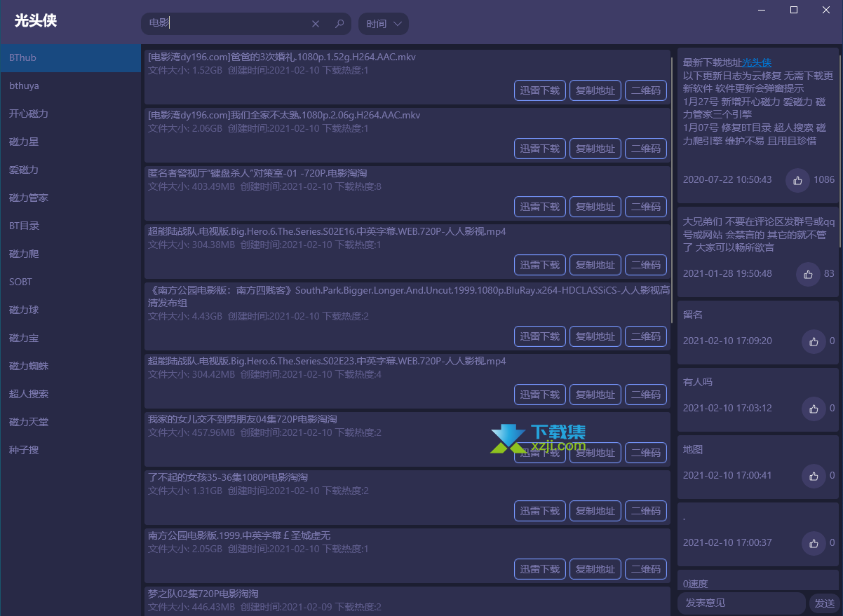Choose 开心磁力 in the sidebar
The width and height of the screenshot is (843, 616).
pyautogui.click(x=70, y=114)
